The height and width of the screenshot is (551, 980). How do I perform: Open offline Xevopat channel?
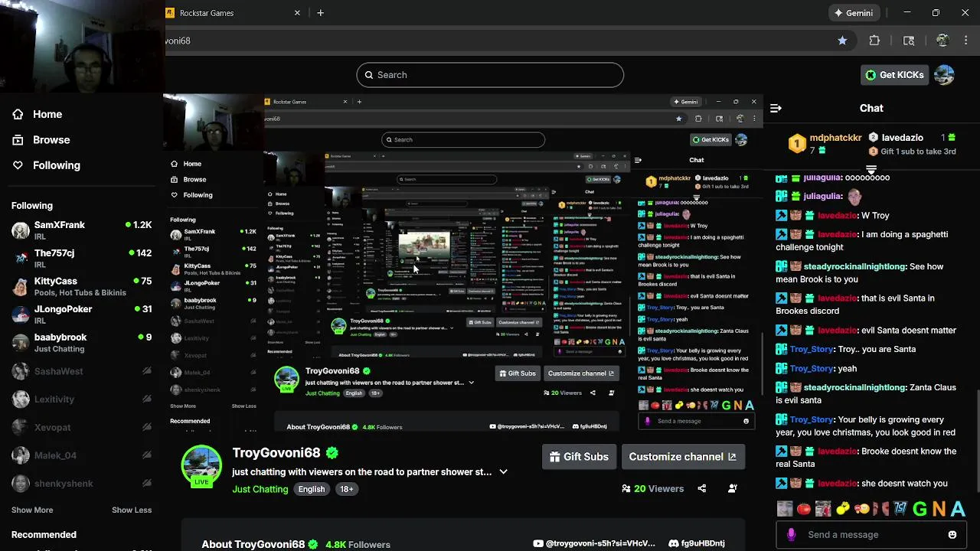pos(81,427)
